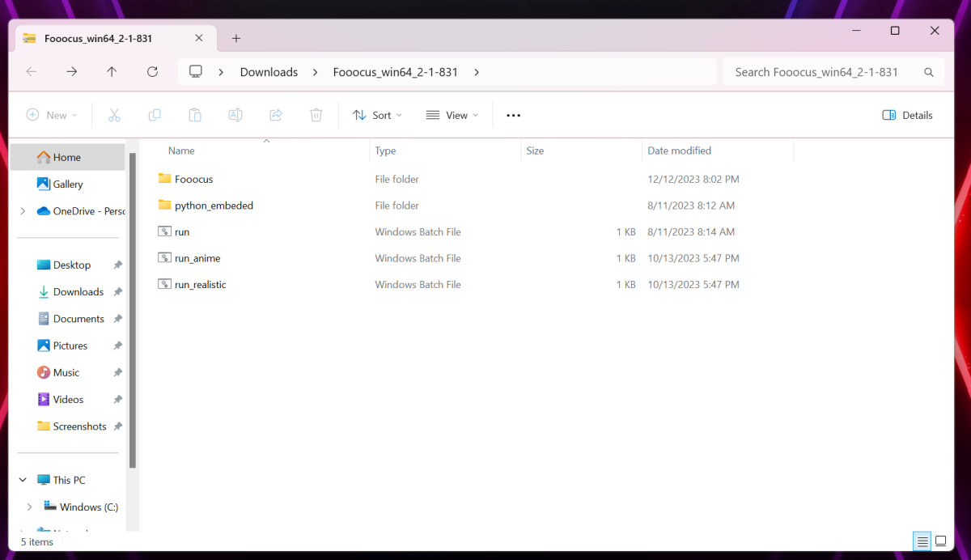Unpin Downloads from Quick access
Viewport: 971px width, 560px height.
(x=117, y=292)
